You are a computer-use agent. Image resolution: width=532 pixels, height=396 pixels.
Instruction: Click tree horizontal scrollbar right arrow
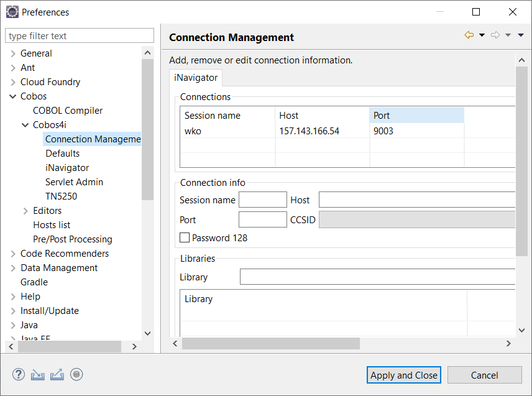(134, 346)
